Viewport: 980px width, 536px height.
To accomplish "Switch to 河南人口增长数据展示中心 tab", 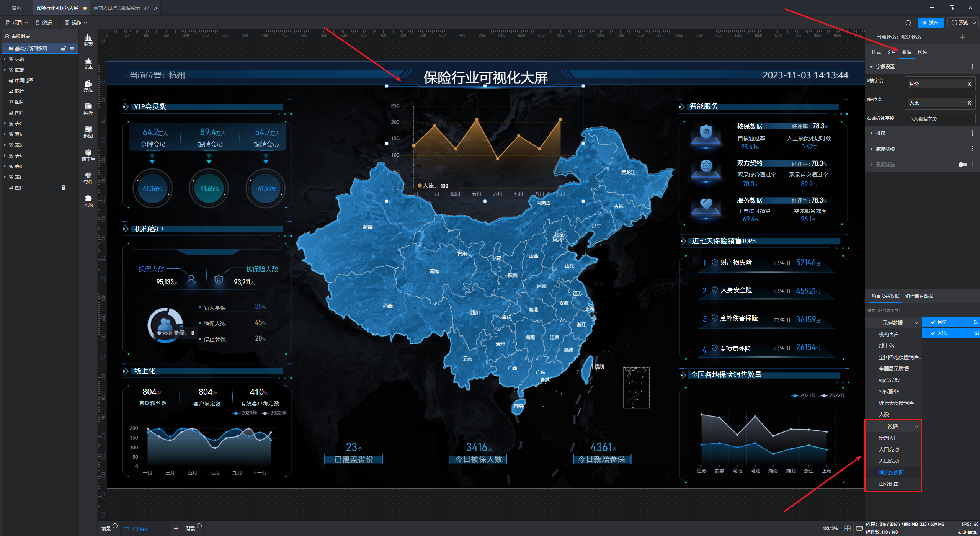I will (121, 8).
